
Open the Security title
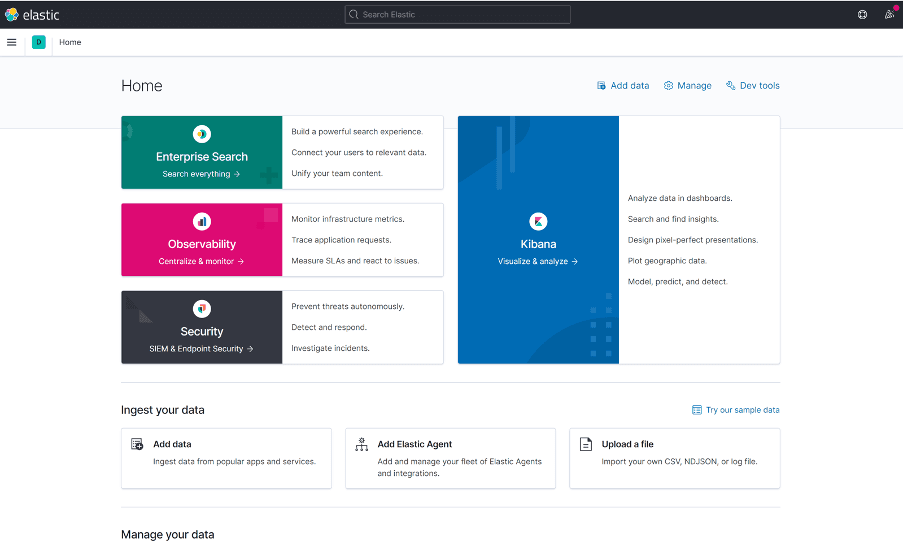202,331
